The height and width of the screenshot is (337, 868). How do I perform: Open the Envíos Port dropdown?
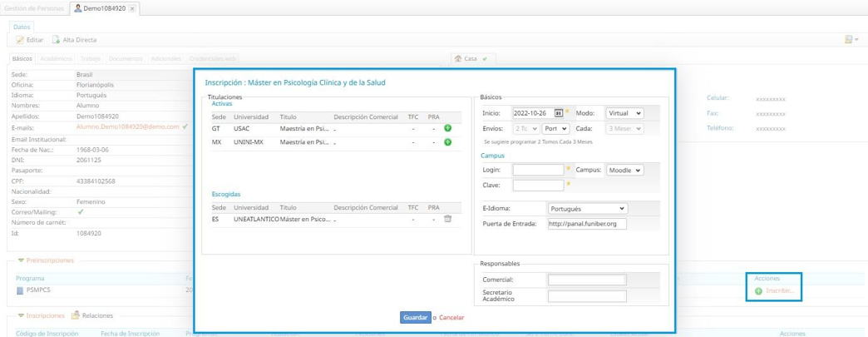pos(554,129)
